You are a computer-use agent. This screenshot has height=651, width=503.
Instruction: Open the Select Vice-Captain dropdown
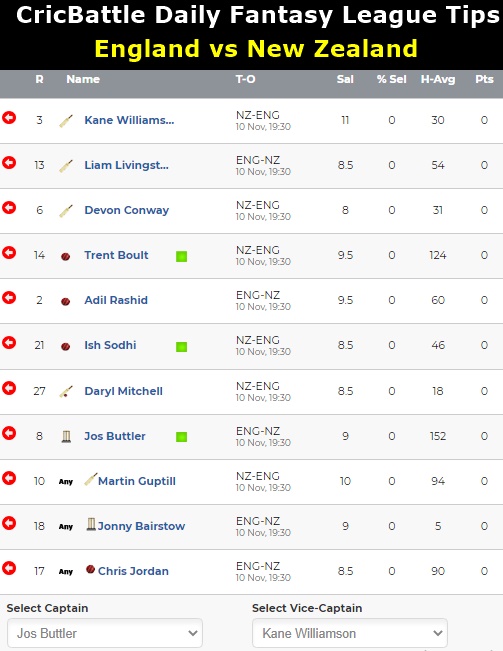pyautogui.click(x=350, y=633)
